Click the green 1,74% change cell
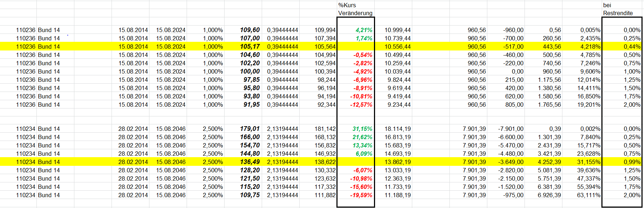The height and width of the screenshot is (208, 644). coord(356,38)
